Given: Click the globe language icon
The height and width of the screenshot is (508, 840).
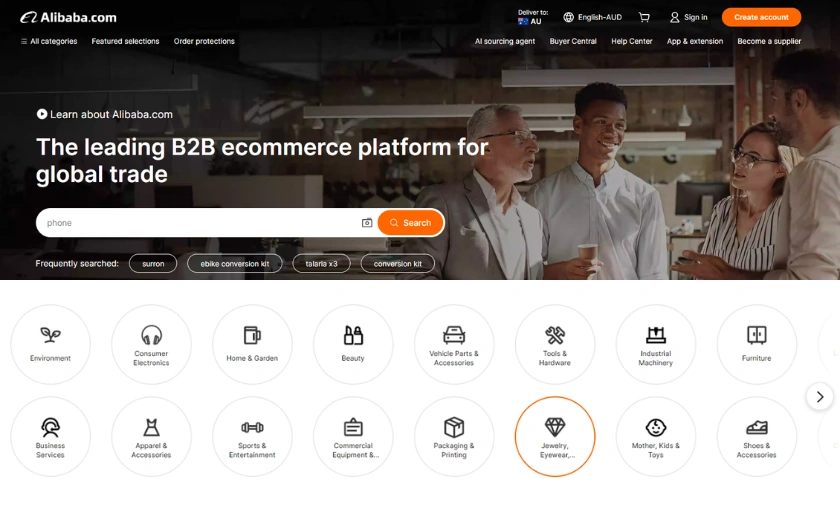Looking at the screenshot, I should (568, 17).
